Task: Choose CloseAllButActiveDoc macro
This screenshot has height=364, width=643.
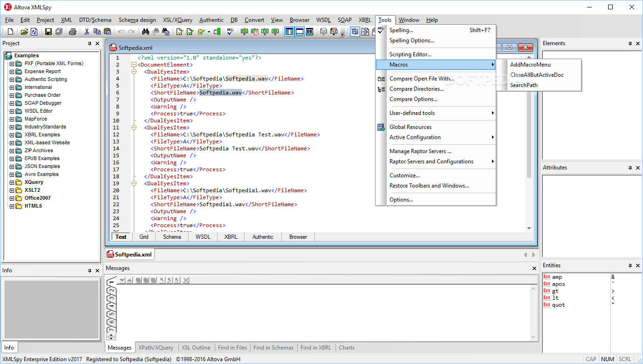Action: pos(539,75)
